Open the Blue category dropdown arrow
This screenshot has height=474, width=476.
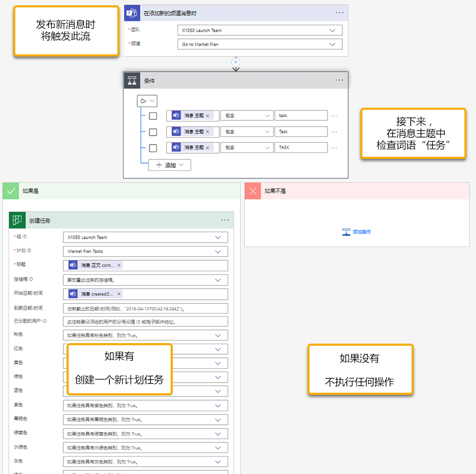pyautogui.click(x=218, y=391)
